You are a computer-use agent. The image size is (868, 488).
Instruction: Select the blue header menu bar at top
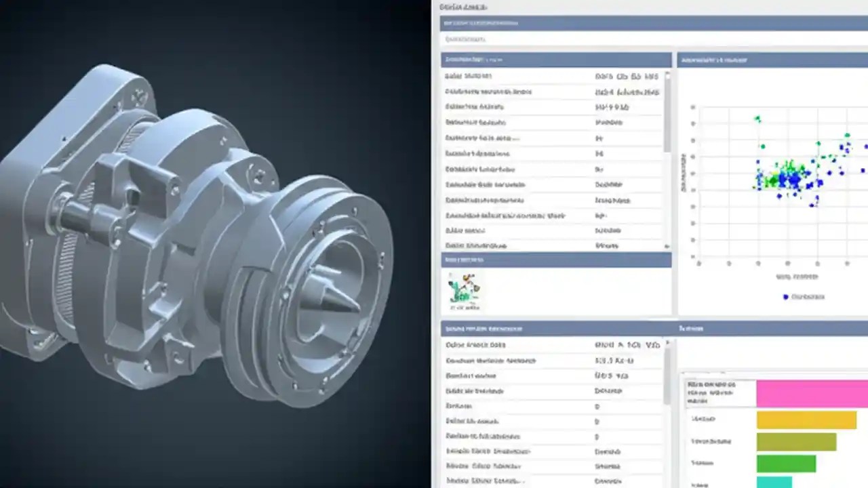pyautogui.click(x=651, y=22)
